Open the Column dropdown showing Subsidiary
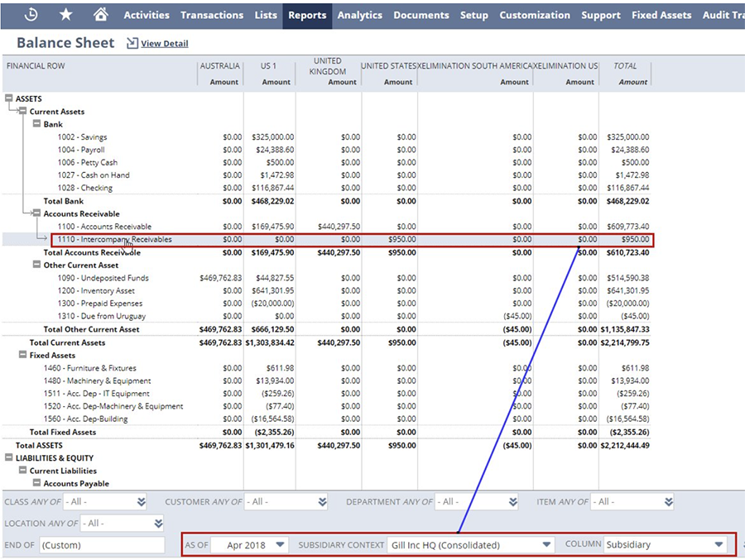The height and width of the screenshot is (560, 745). pyautogui.click(x=719, y=544)
